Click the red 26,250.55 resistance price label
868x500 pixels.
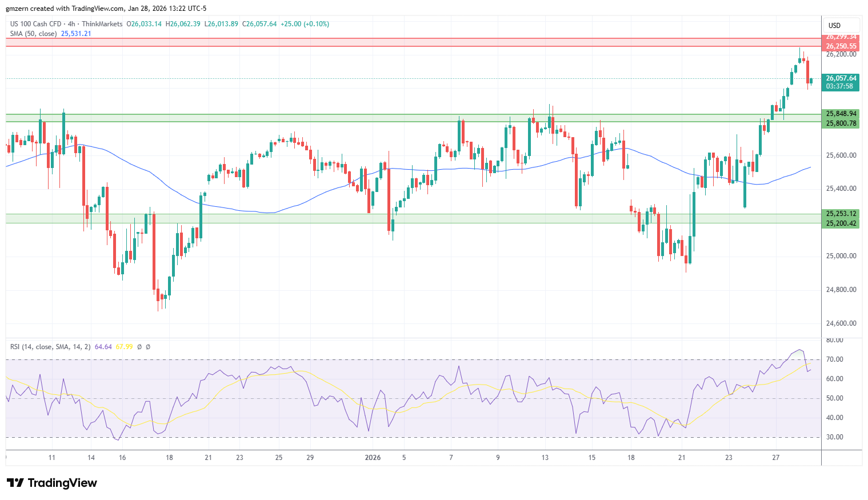[x=841, y=46]
